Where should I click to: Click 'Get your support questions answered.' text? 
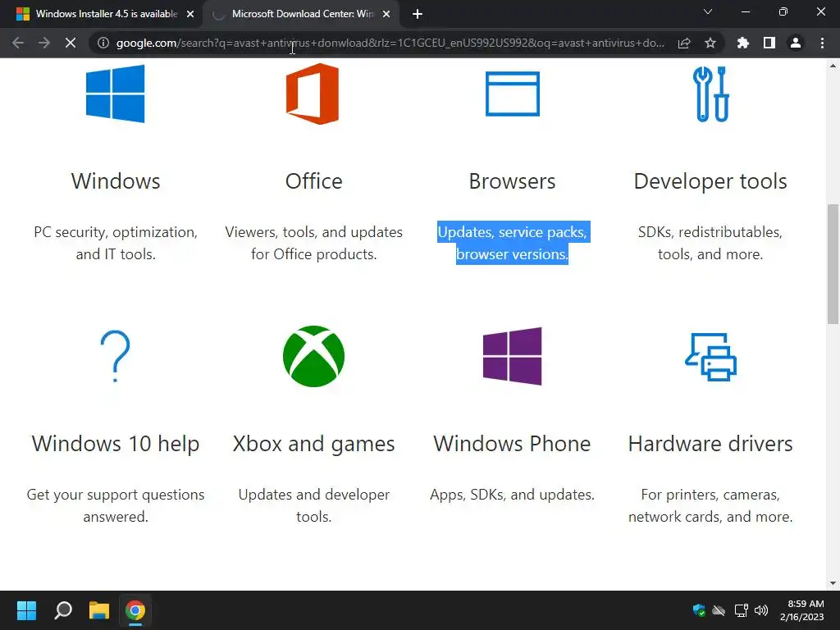(x=116, y=505)
